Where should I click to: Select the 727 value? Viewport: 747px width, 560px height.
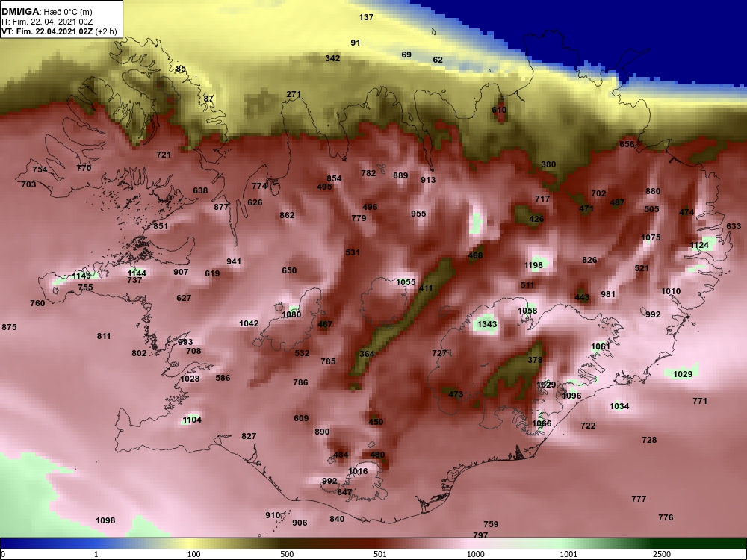pos(439,353)
